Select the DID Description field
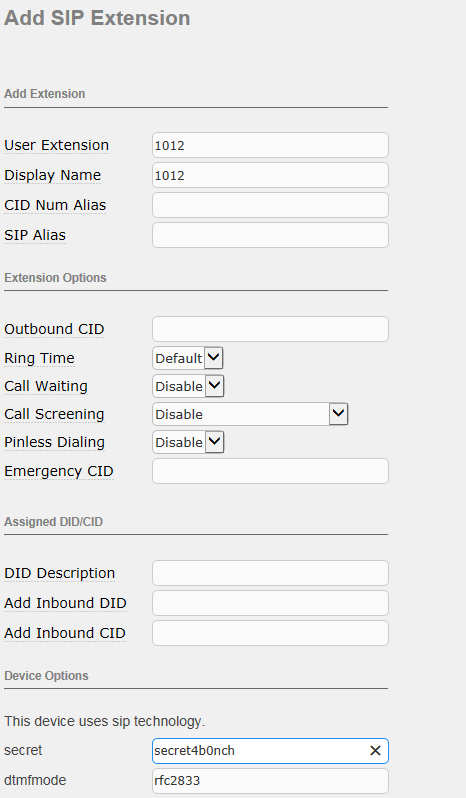 pos(270,573)
